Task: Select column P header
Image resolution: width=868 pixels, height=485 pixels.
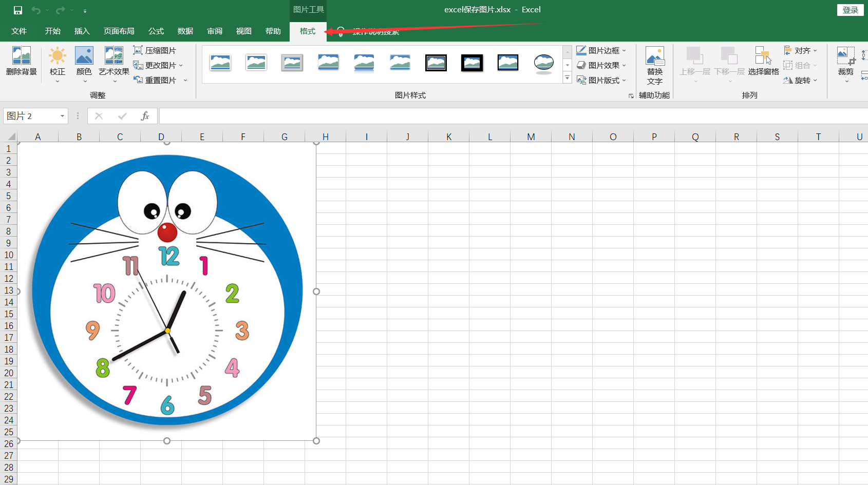Action: pos(654,137)
